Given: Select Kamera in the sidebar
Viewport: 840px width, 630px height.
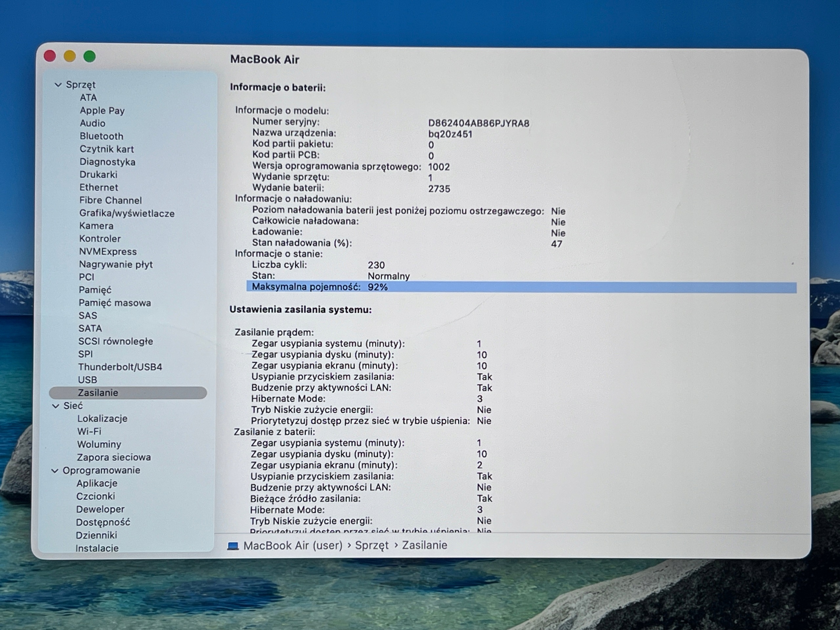Looking at the screenshot, I should point(96,225).
